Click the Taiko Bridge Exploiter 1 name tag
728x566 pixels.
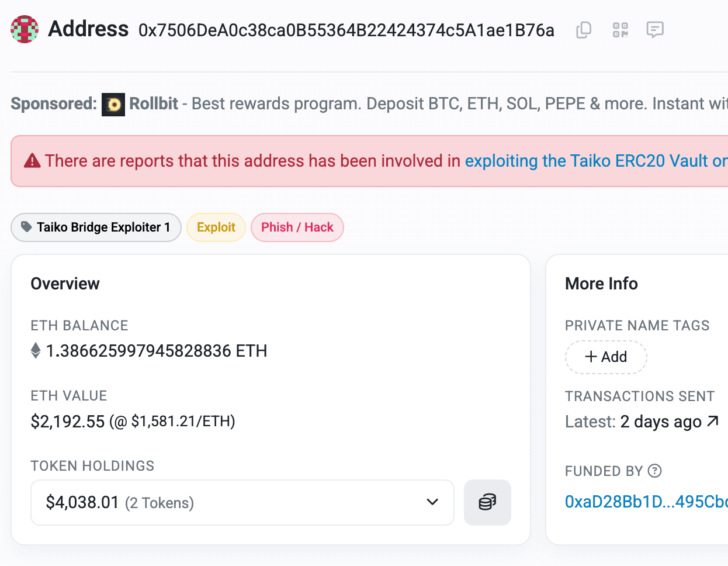coord(96,227)
